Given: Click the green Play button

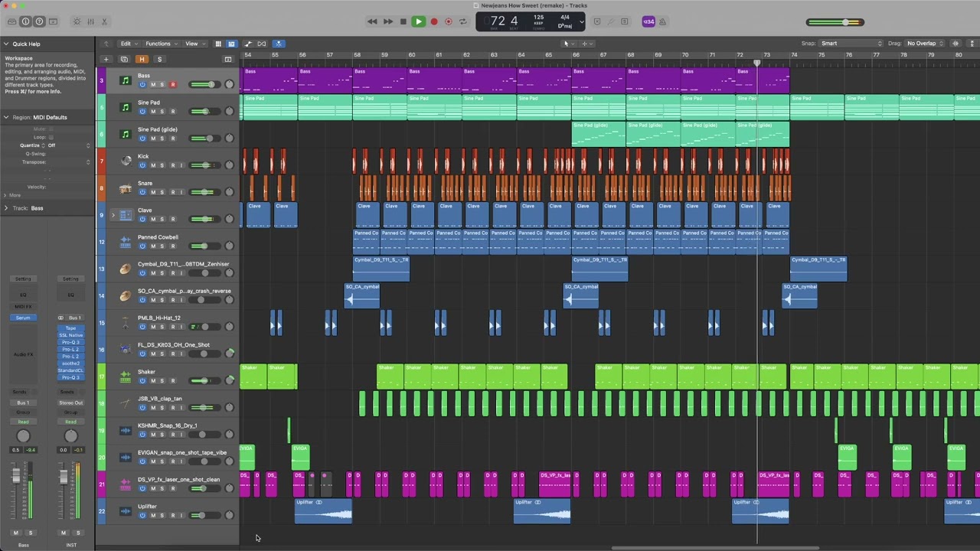Looking at the screenshot, I should (x=418, y=21).
